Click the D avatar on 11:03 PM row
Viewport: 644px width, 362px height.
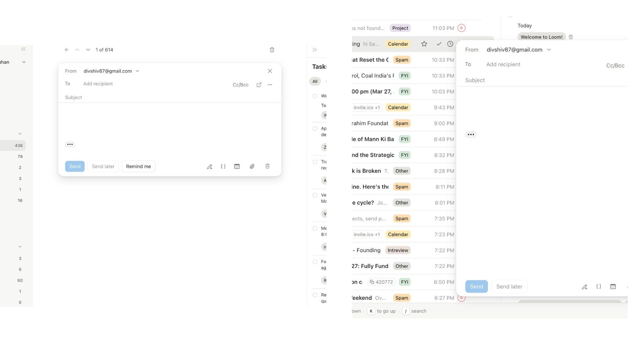point(462,28)
